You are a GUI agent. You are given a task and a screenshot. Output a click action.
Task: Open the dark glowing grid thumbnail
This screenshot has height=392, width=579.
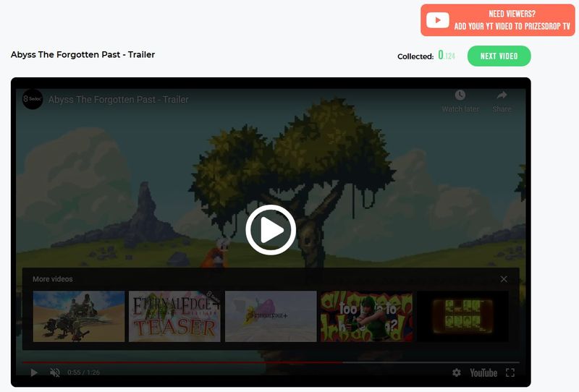(462, 316)
